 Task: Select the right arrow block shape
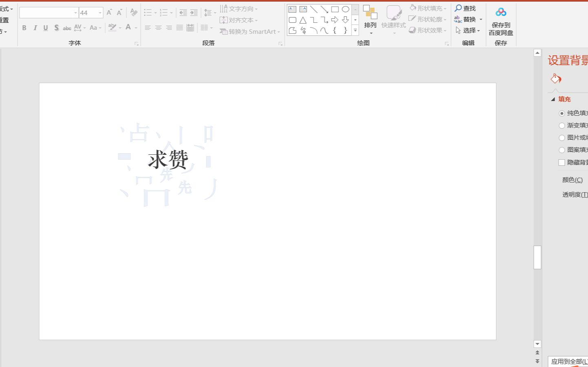click(335, 20)
